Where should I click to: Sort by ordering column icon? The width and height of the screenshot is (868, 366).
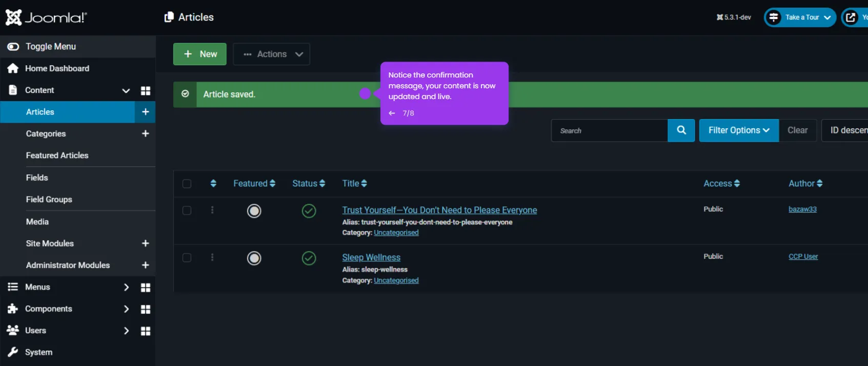(213, 183)
